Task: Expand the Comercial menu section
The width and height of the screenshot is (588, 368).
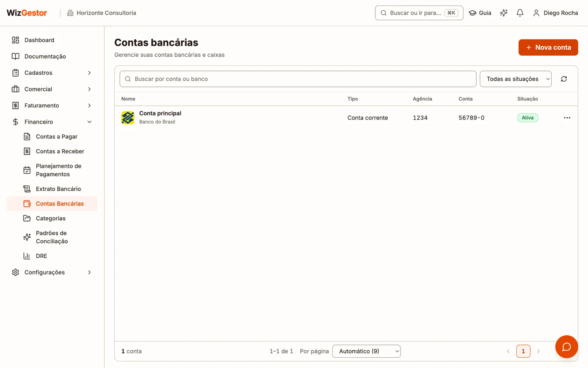Action: pyautogui.click(x=52, y=89)
